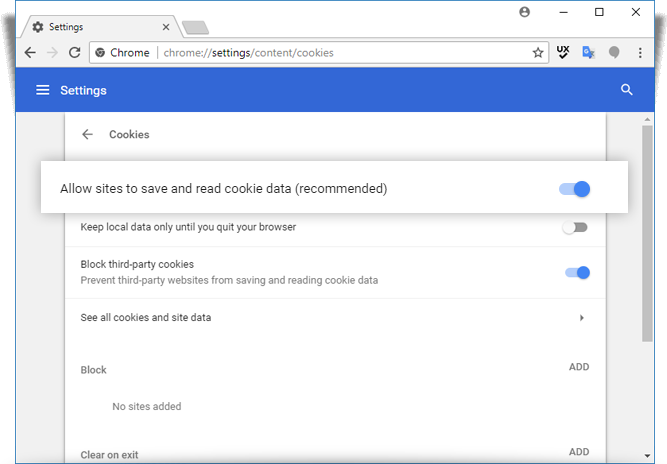Click the search settings magnifier icon
The height and width of the screenshot is (464, 667).
(x=626, y=90)
